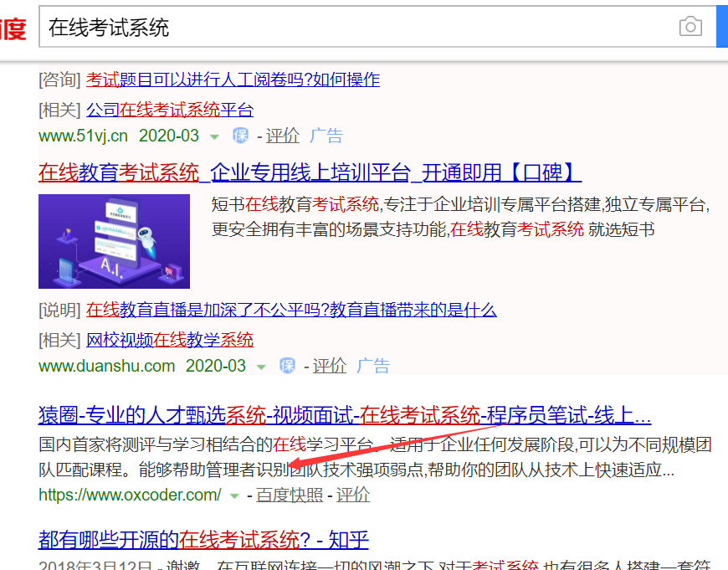Click the Baidu logo

[x=13, y=28]
